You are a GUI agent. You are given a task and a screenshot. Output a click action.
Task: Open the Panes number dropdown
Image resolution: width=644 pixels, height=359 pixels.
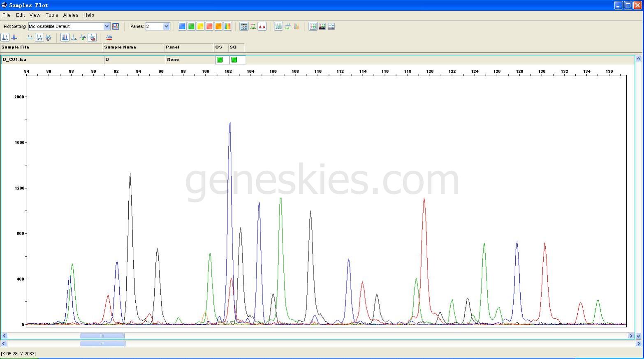point(166,26)
